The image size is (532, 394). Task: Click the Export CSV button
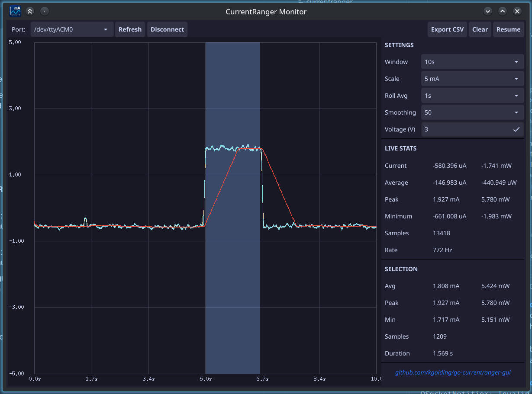coord(447,29)
